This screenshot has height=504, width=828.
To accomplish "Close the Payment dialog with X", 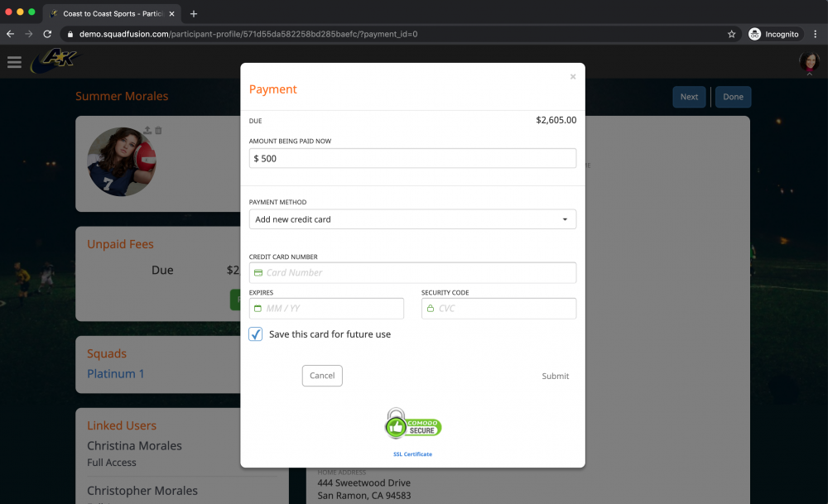I will [x=573, y=77].
